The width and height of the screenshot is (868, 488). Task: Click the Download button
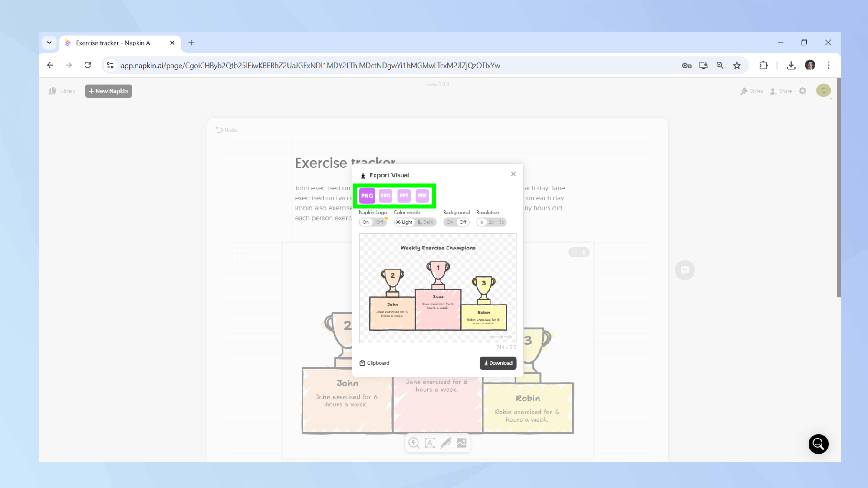point(498,363)
